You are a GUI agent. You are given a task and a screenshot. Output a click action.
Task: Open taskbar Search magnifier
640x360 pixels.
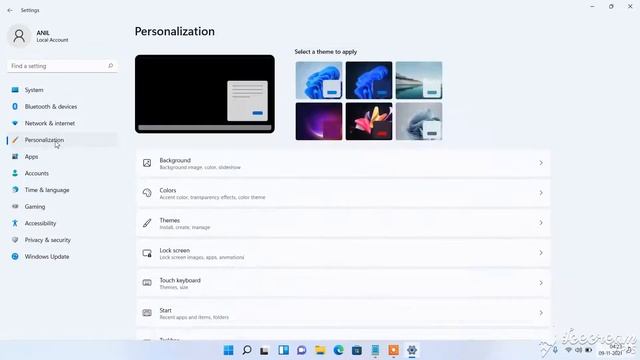coord(247,350)
